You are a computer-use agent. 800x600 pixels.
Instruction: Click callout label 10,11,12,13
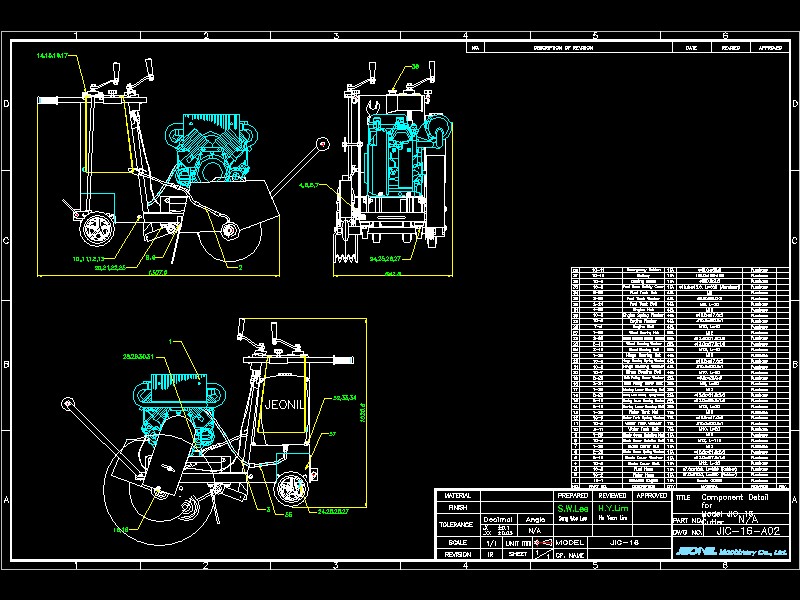[x=88, y=259]
